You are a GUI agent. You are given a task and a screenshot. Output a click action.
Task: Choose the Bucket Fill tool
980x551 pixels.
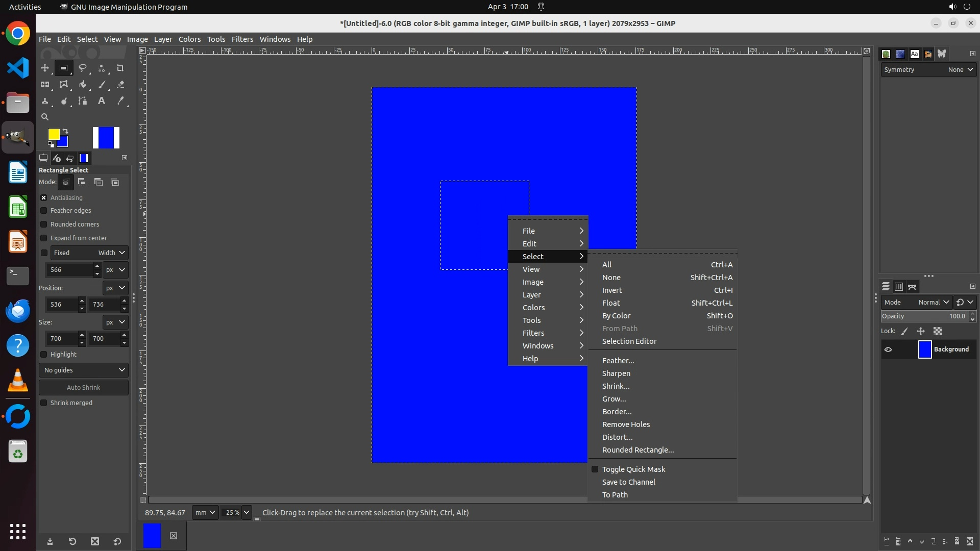[x=82, y=85]
